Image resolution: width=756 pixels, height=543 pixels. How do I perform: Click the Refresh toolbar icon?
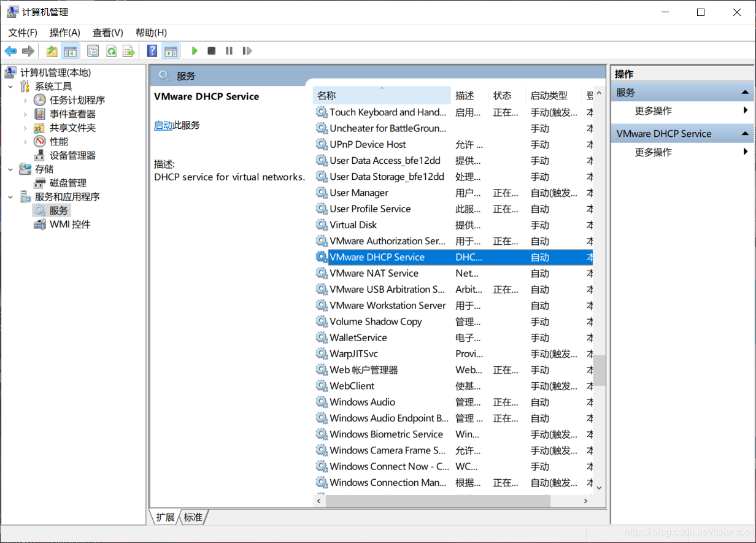[x=111, y=51]
